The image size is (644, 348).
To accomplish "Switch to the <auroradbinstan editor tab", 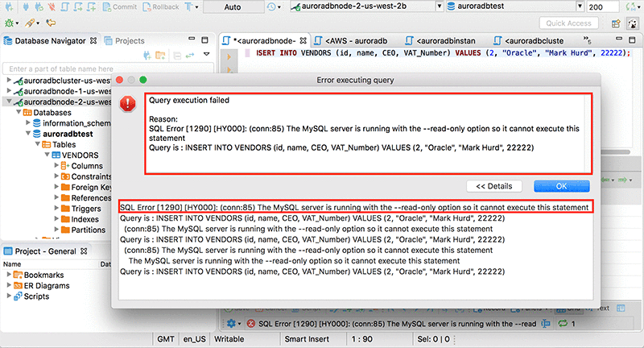I will click(x=440, y=40).
